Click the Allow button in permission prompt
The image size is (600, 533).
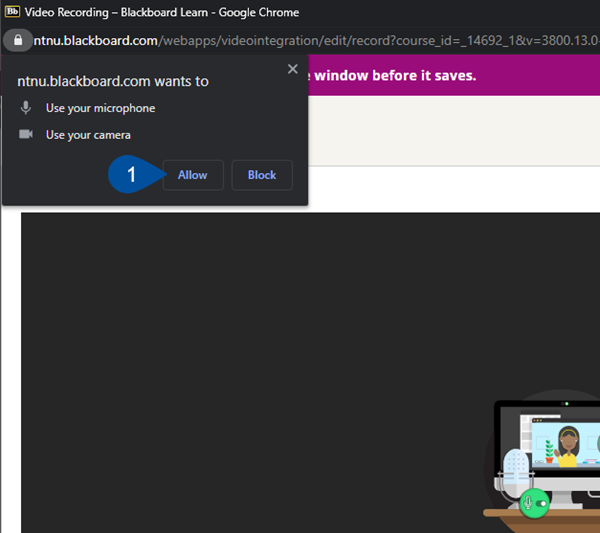(x=193, y=175)
